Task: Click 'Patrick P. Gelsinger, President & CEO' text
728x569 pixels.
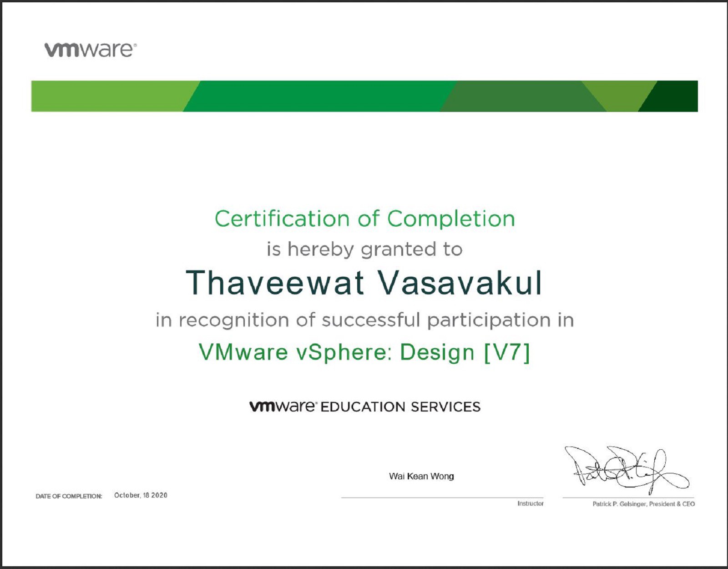Action: point(643,504)
